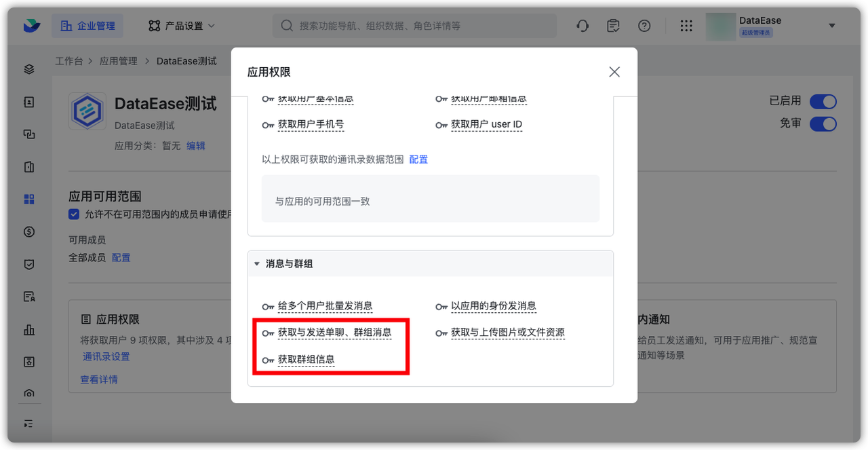Collapse the 消息与群组 section

pyautogui.click(x=257, y=263)
